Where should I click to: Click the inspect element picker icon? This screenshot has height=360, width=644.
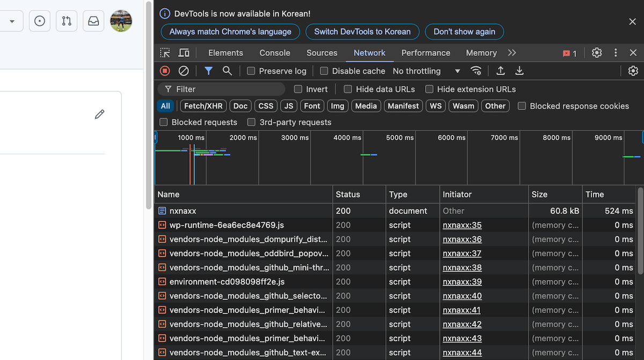[x=165, y=53]
